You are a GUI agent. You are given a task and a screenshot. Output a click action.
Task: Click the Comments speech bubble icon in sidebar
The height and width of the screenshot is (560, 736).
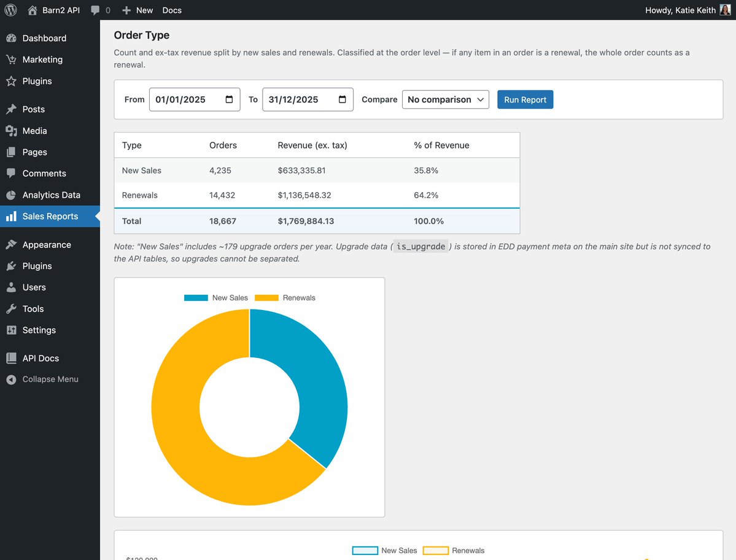(x=11, y=173)
